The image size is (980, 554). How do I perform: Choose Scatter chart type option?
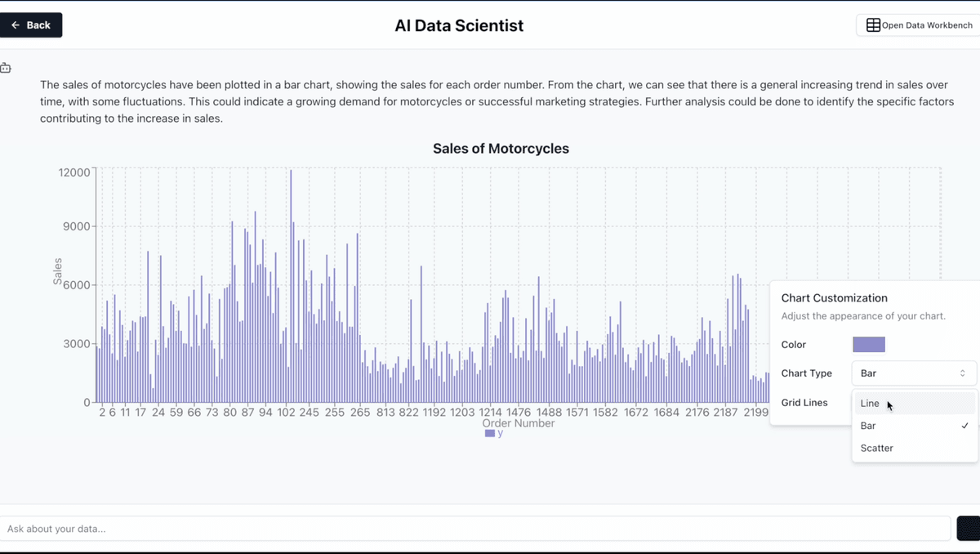click(x=877, y=448)
